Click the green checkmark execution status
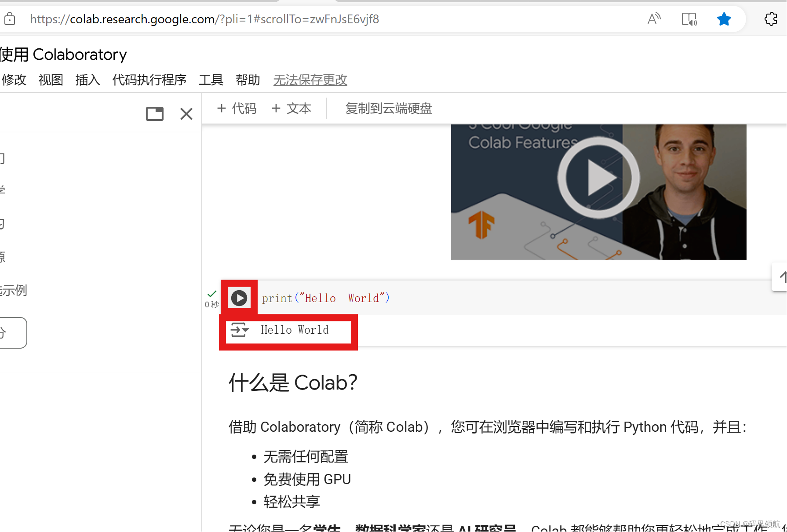This screenshot has width=787, height=532. [212, 293]
